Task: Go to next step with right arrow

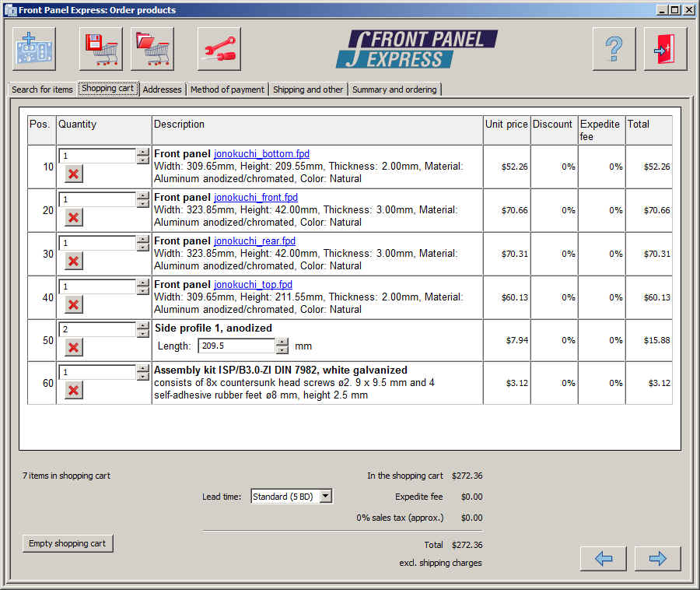Action: [x=657, y=558]
